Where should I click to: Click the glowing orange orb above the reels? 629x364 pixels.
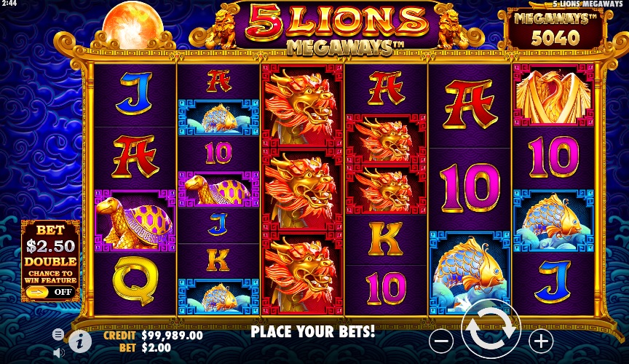[x=132, y=23]
